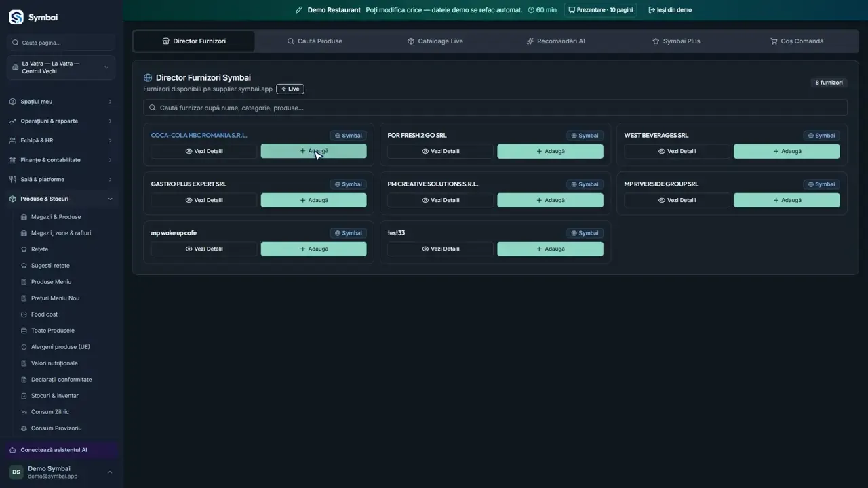Click the Magazii & Produse icon
The image size is (868, 488).
tap(24, 217)
